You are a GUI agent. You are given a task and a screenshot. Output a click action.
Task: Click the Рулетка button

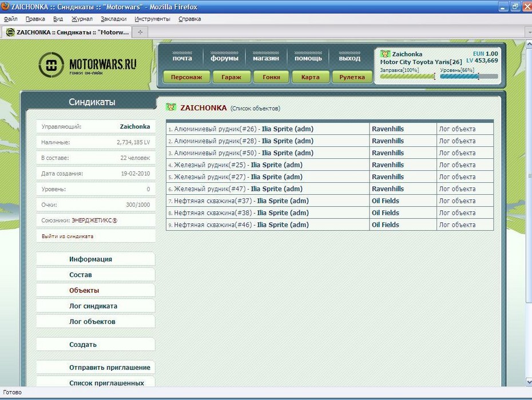352,77
